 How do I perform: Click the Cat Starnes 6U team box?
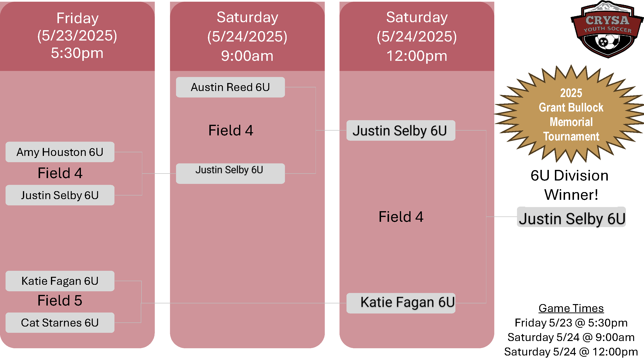tap(60, 323)
